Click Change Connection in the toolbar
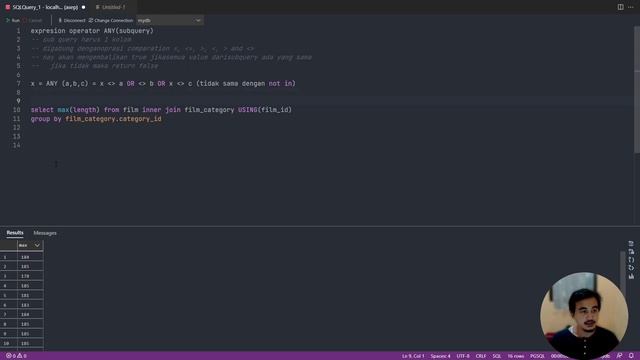Image resolution: width=640 pixels, height=360 pixels. pos(111,20)
